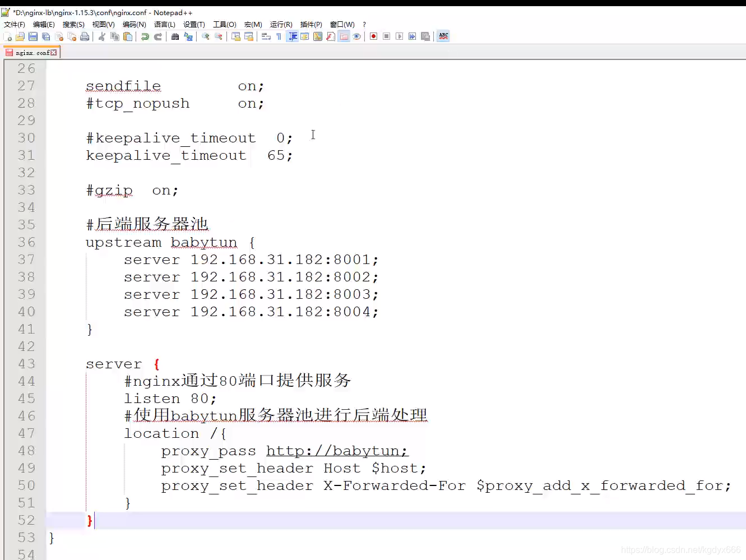Undo the last edit with the green arrow
Viewport: 746px width, 560px height.
tap(145, 36)
